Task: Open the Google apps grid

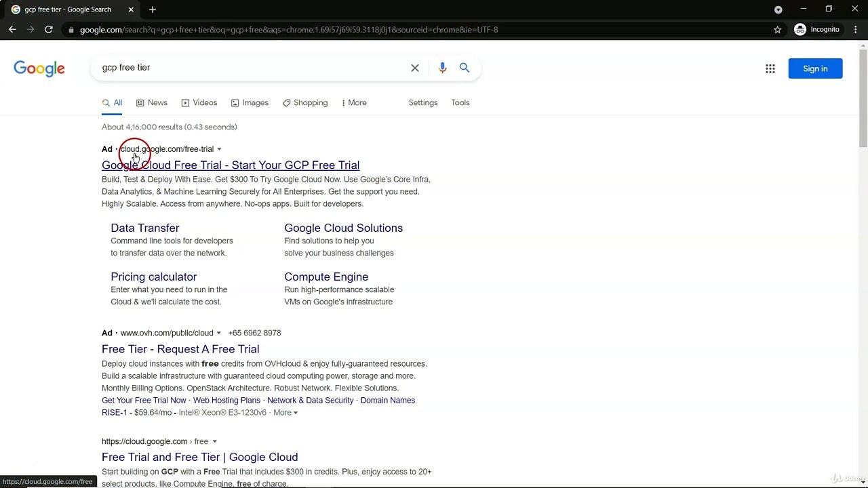Action: click(770, 68)
